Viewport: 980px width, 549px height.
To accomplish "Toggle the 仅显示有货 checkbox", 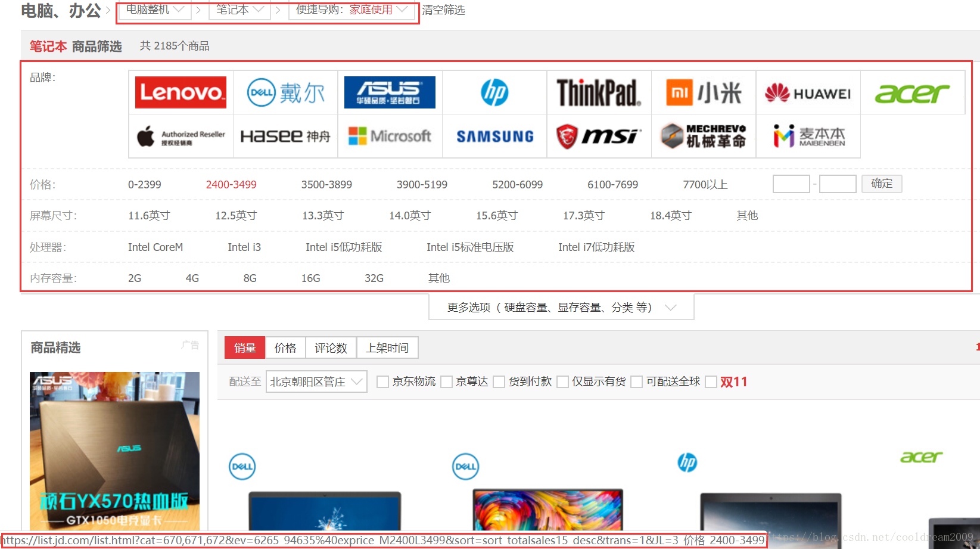I will (563, 381).
